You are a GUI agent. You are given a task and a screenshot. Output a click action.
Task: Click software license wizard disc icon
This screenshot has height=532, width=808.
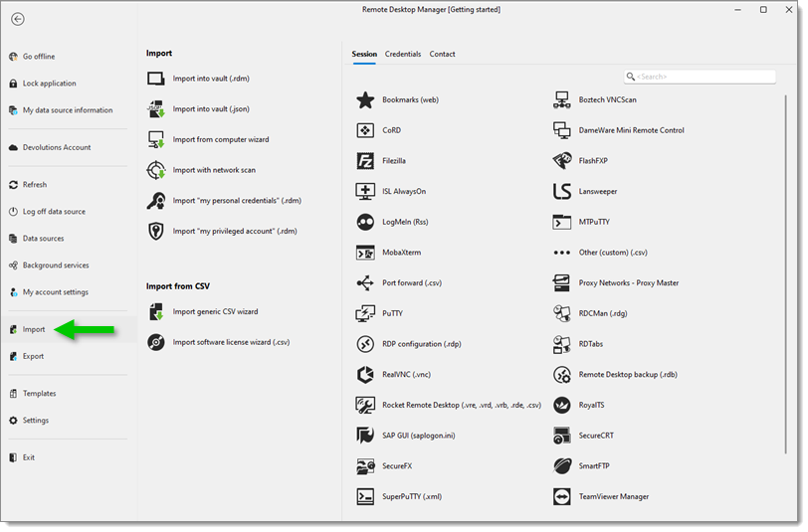pos(155,342)
